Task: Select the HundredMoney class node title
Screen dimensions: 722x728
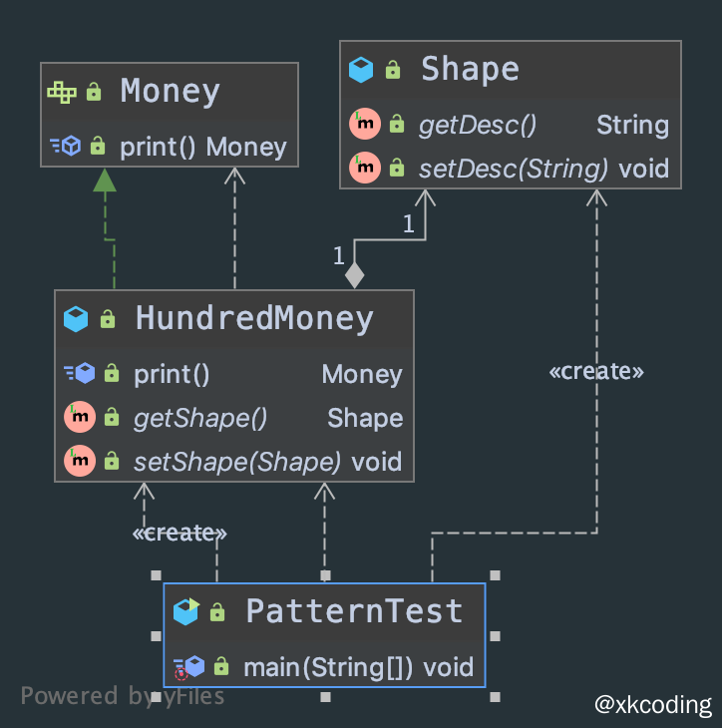Action: (x=254, y=319)
